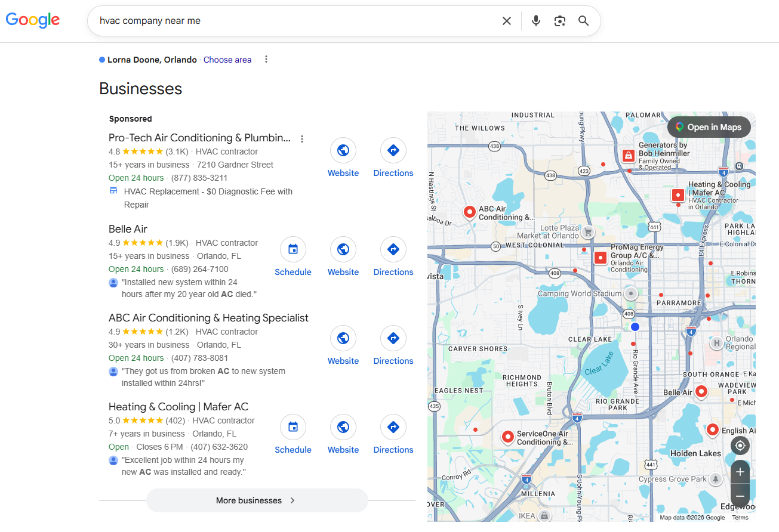Select ABC Air Conditioning map pin

tap(470, 212)
